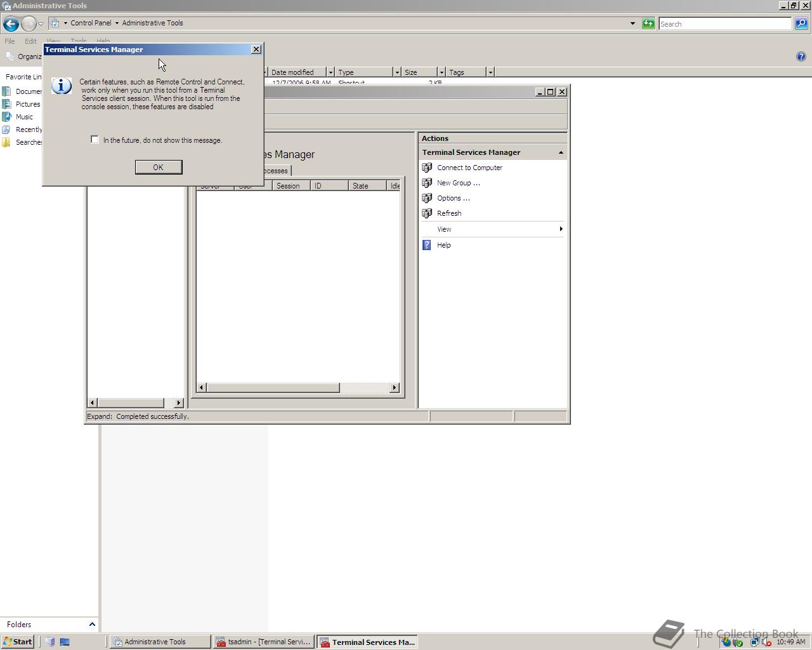Viewport: 812px width, 650px height.
Task: Click the green Refresh address button
Action: 648,23
